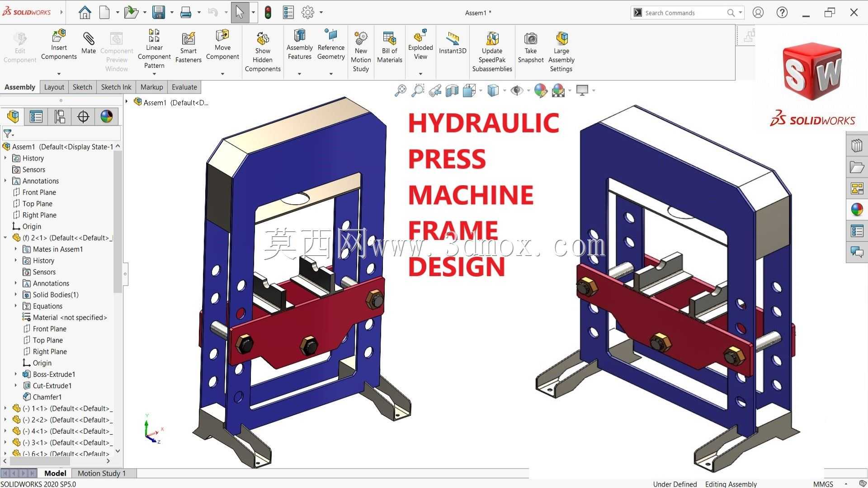Viewport: 868px width, 488px height.
Task: Click the Rebuild traffic light icon
Action: pyautogui.click(x=268, y=13)
